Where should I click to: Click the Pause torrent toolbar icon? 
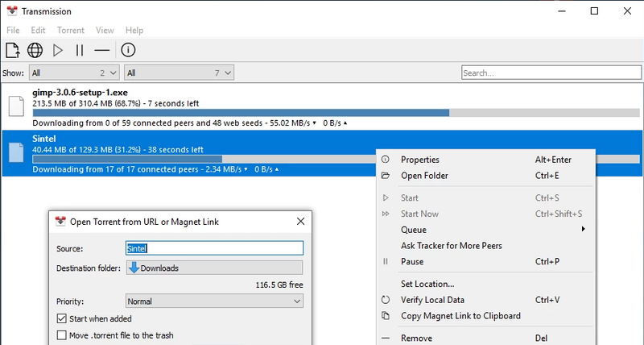80,50
